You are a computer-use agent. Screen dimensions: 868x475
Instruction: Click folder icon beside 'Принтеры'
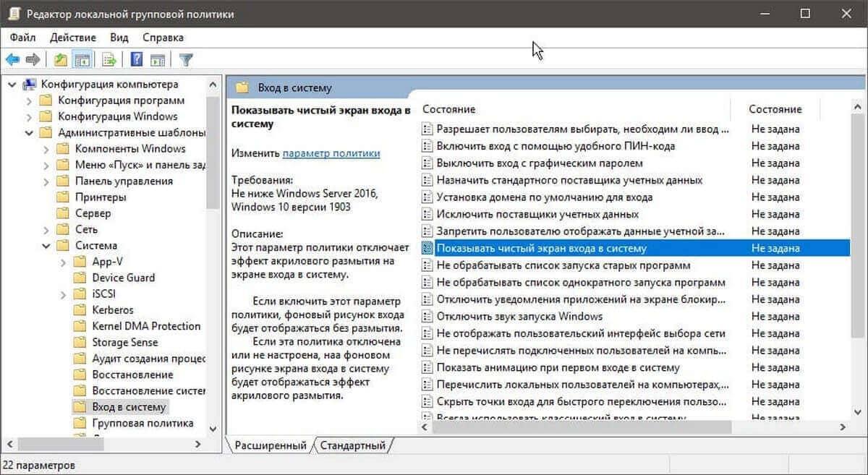click(x=63, y=197)
